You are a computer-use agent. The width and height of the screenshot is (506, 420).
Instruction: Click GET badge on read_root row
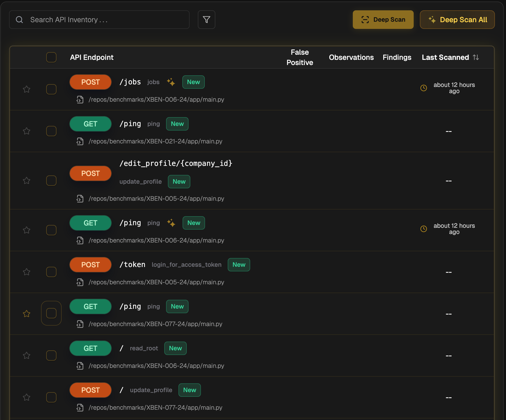(91, 348)
